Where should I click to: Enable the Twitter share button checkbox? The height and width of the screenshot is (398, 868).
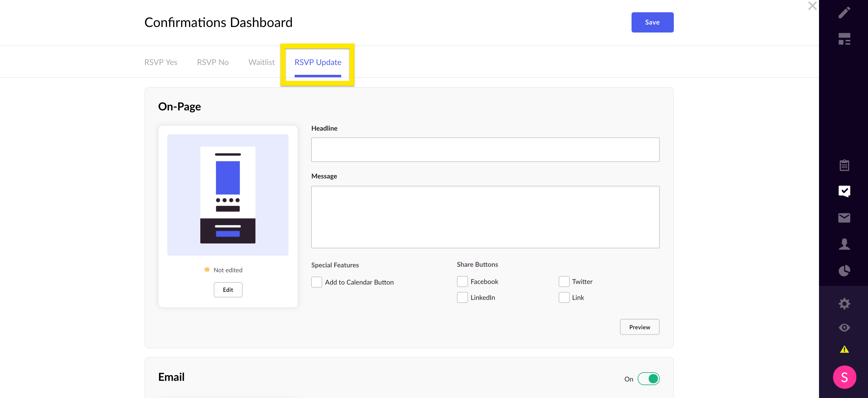click(x=564, y=281)
